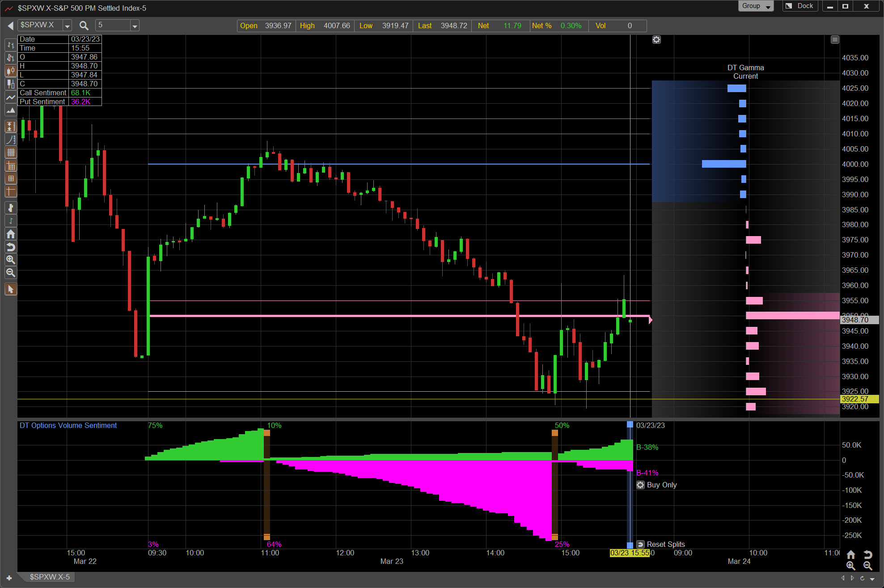The width and height of the screenshot is (884, 588).
Task: Select the candlestick chart type icon
Action: [11, 71]
